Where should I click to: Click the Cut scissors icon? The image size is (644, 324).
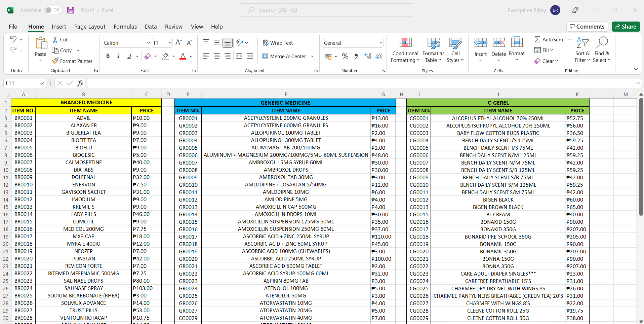[55, 39]
